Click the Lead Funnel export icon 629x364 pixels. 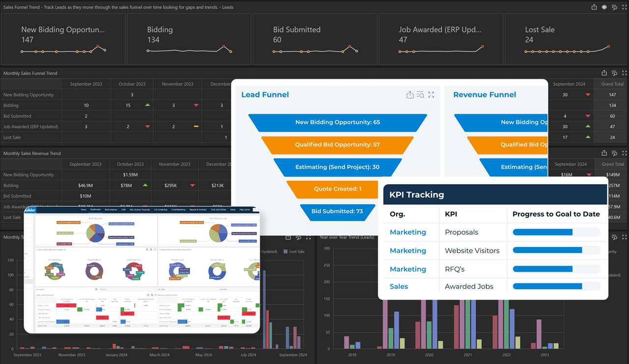[410, 95]
